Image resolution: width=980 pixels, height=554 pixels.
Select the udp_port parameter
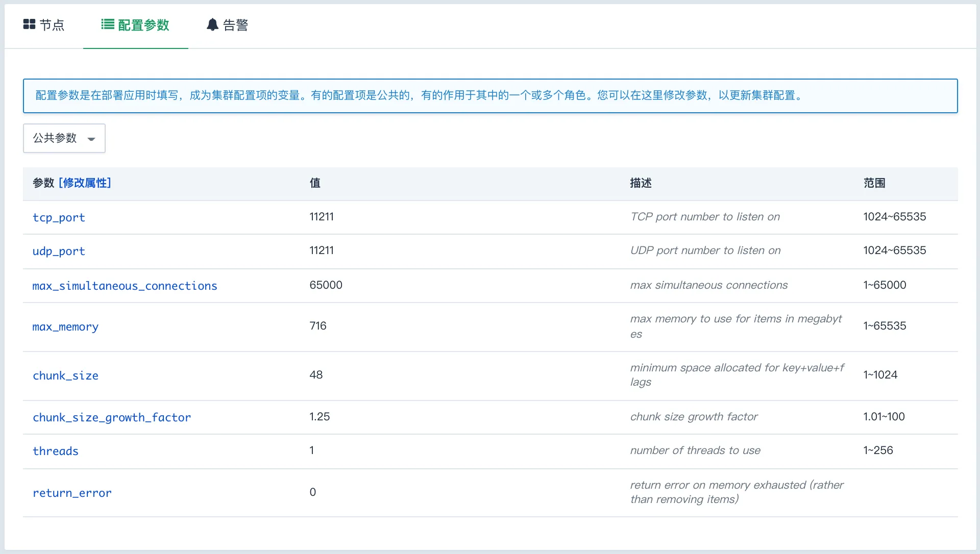point(59,251)
